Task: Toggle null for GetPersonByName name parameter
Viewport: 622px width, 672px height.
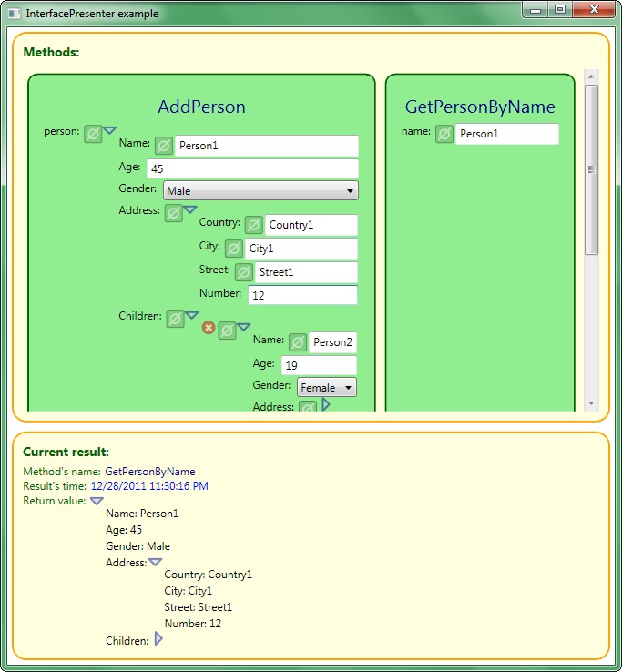Action: click(444, 134)
